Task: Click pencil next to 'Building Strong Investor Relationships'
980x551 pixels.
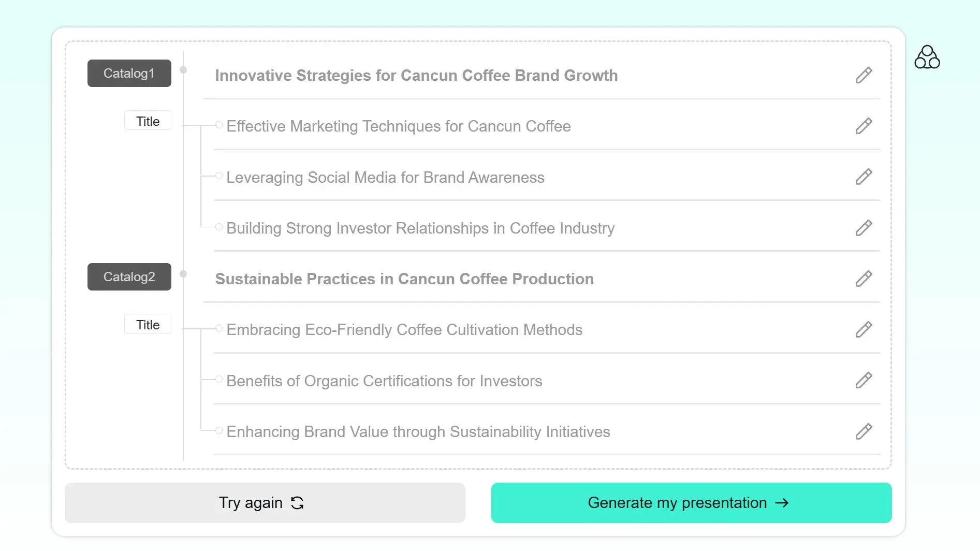Action: tap(864, 228)
